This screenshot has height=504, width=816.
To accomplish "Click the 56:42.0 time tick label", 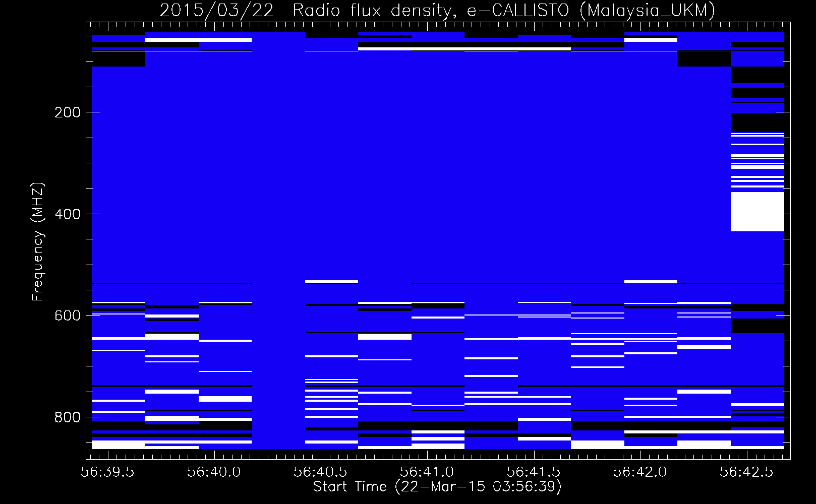I will click(640, 472).
